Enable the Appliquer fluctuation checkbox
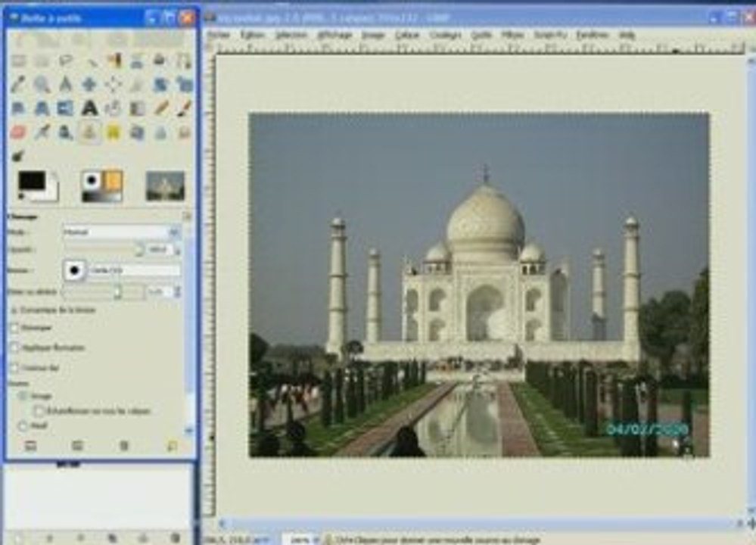The width and height of the screenshot is (756, 545). (x=14, y=347)
